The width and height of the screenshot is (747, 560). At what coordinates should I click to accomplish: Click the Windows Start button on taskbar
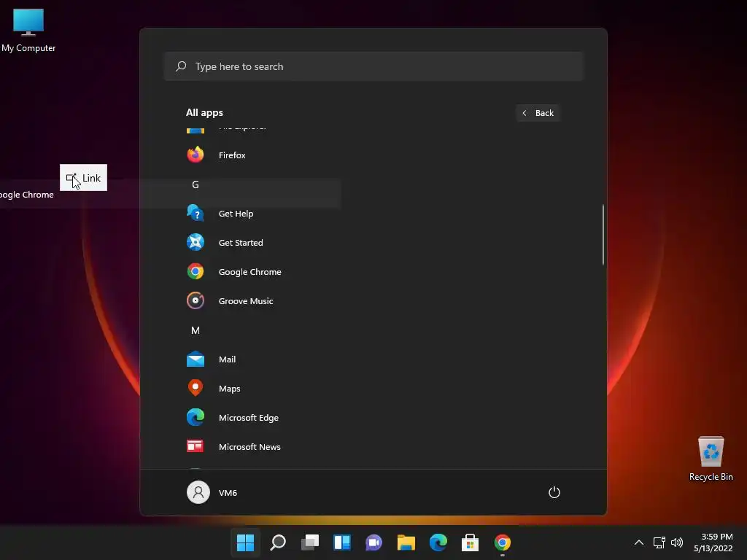(245, 542)
